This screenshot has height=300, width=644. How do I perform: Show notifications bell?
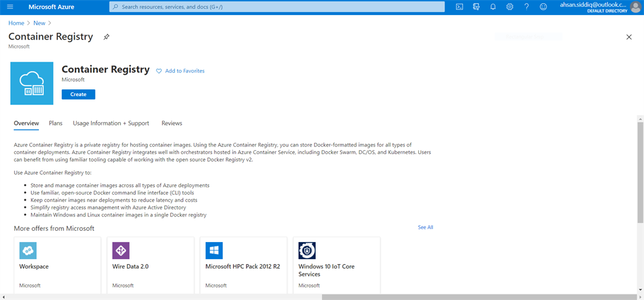click(493, 7)
